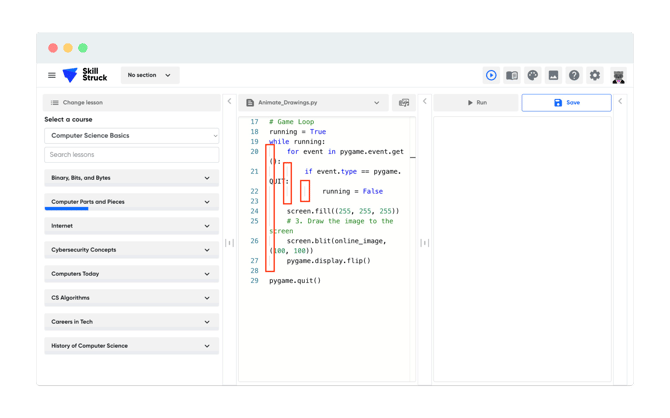Open the Computer Science Basics course dropdown
The image size is (670, 418).
[132, 135]
